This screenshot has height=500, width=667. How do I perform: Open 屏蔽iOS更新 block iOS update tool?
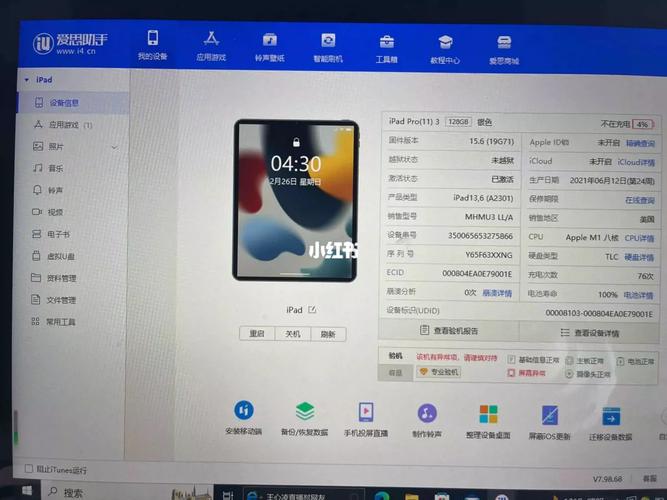pyautogui.click(x=550, y=422)
